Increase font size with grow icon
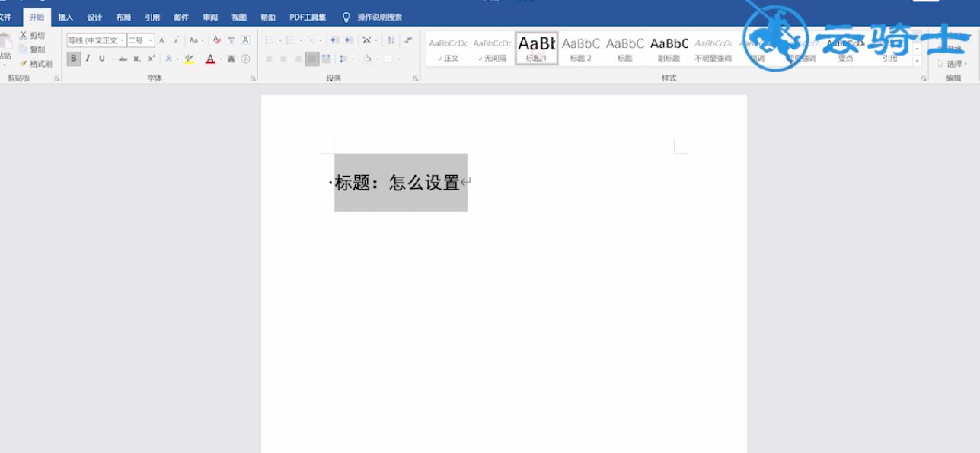The width and height of the screenshot is (980, 453). click(x=162, y=40)
